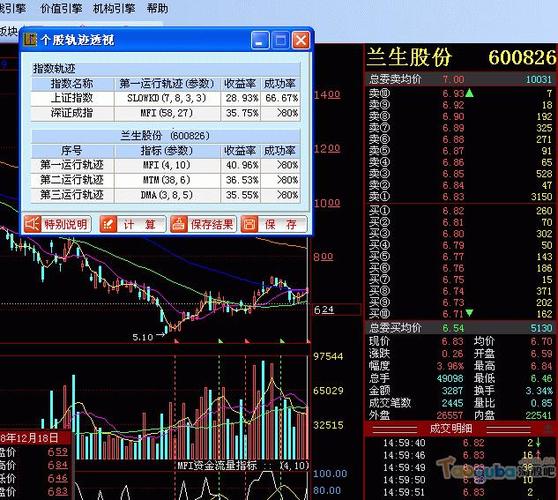The width and height of the screenshot is (558, 500).
Task: Click the 计算 button
Action: (x=133, y=224)
